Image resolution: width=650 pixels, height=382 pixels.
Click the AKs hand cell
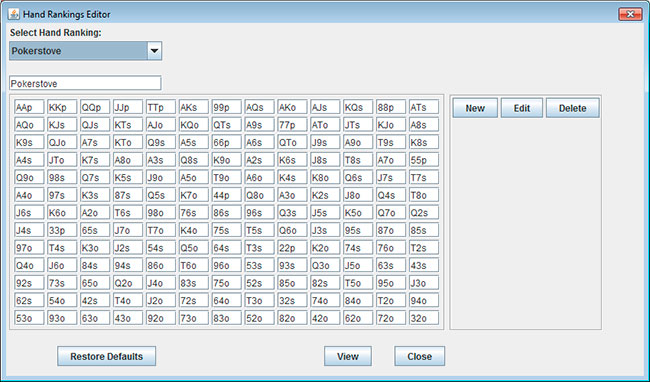click(x=194, y=107)
